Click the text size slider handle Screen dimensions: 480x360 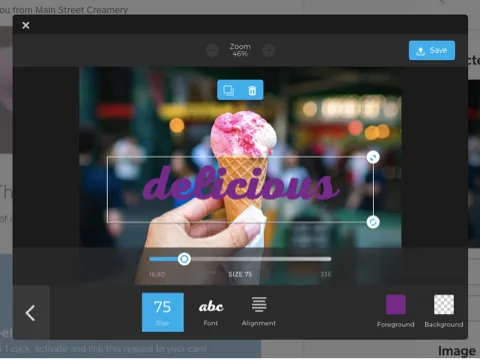184,259
